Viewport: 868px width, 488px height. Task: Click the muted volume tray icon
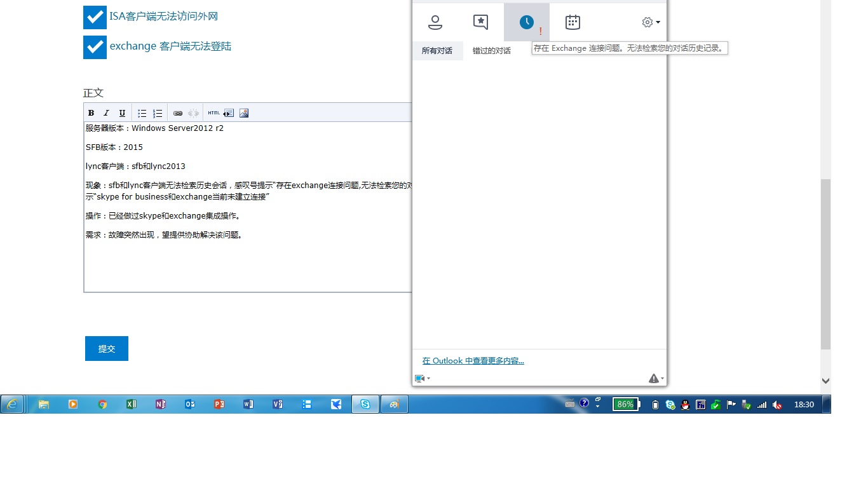click(x=777, y=405)
